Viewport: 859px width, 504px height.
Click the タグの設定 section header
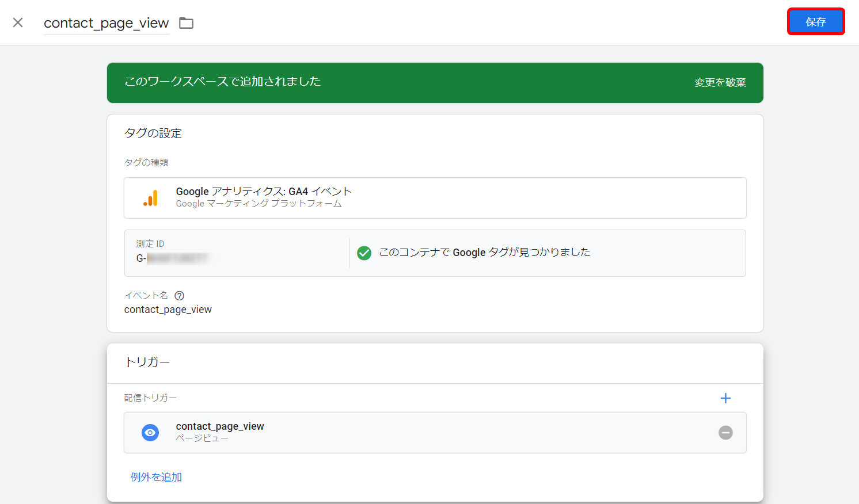click(153, 133)
